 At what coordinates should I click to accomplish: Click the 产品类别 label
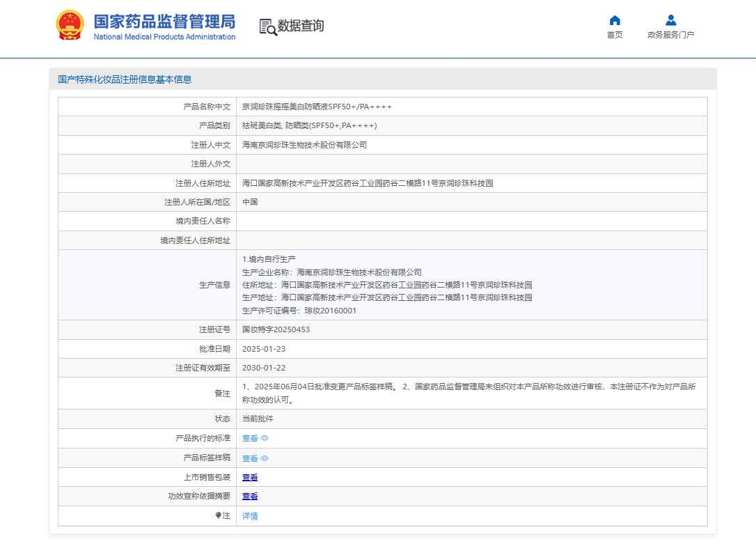pyautogui.click(x=214, y=125)
